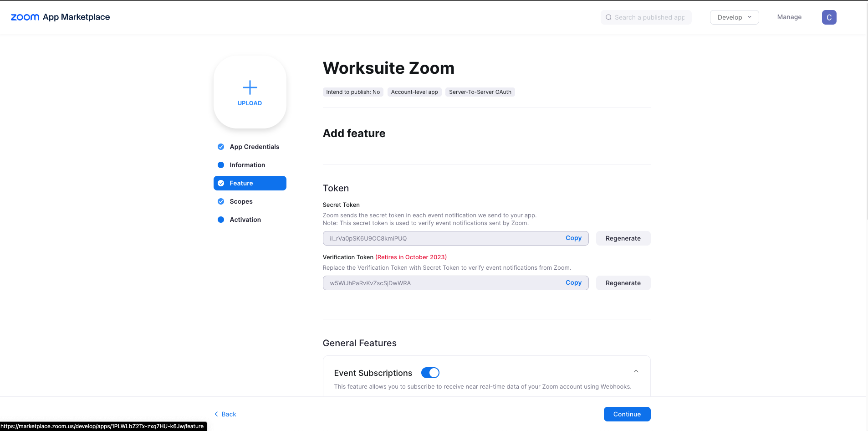Click the UPLOAD label
The width and height of the screenshot is (868, 431).
click(x=250, y=103)
